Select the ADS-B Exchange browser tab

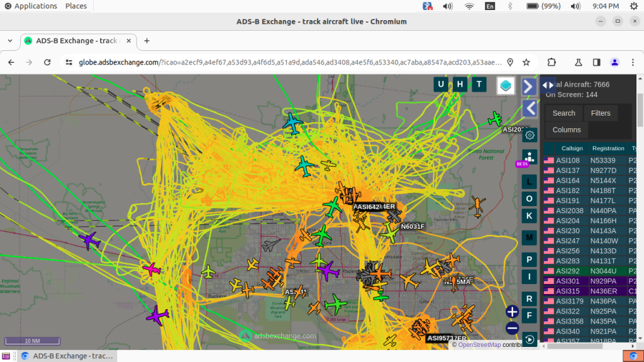click(78, 41)
